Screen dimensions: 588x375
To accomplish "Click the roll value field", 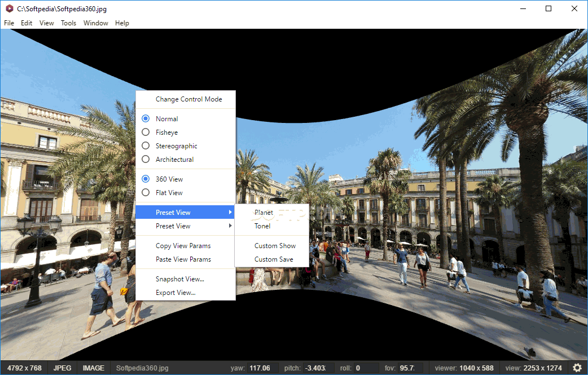I will pyautogui.click(x=366, y=368).
